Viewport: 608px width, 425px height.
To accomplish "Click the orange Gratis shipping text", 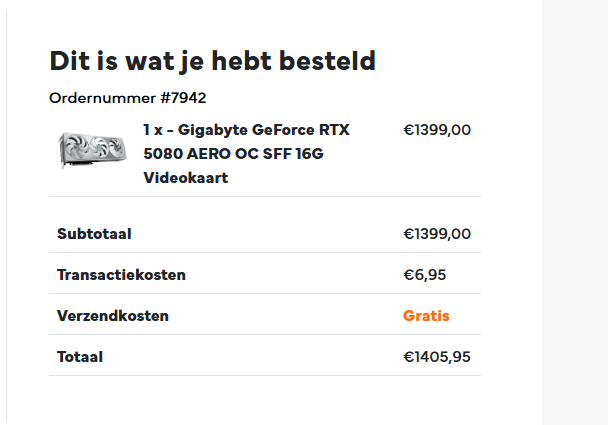I will pos(426,316).
